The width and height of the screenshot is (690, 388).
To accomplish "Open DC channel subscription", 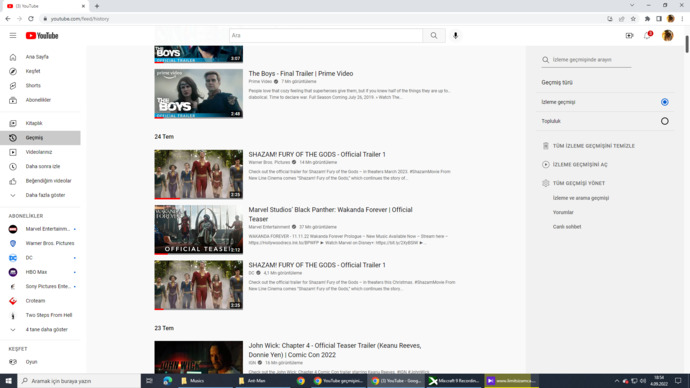I will [40, 258].
